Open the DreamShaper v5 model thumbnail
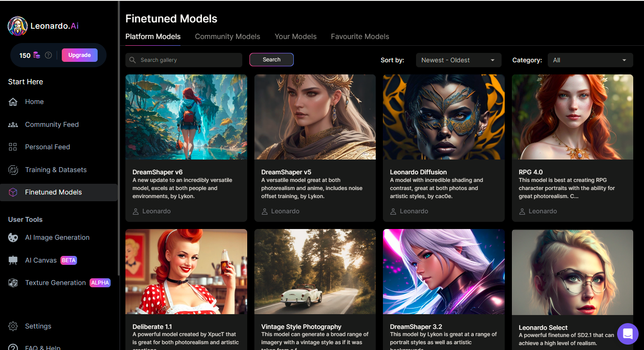This screenshot has width=644, height=350. point(315,117)
